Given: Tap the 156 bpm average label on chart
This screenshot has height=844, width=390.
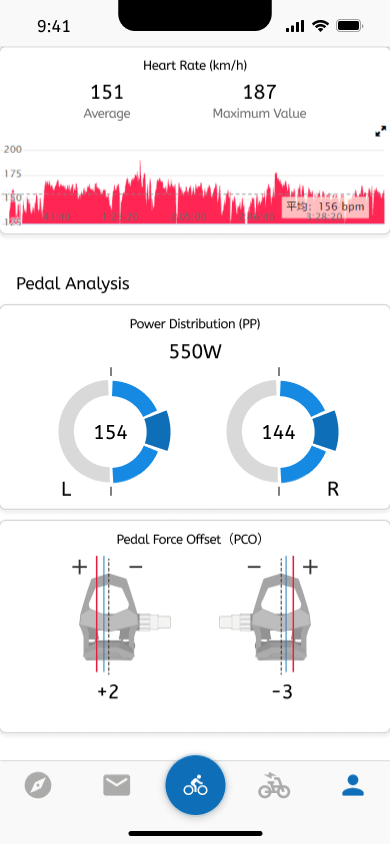Looking at the screenshot, I should 325,206.
